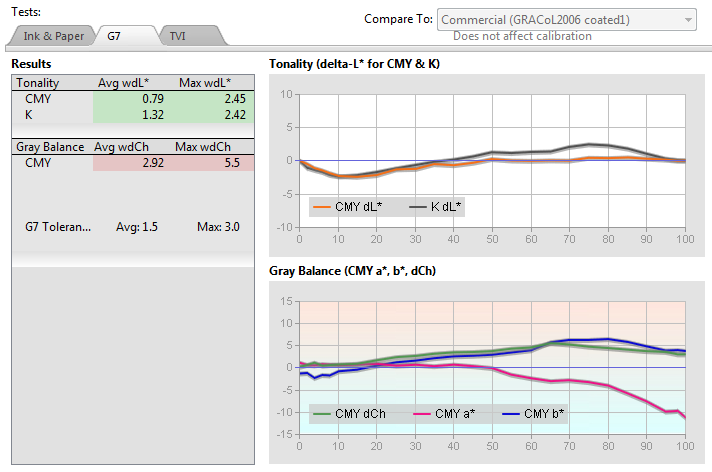
Task: Click the Results heading
Action: point(31,64)
